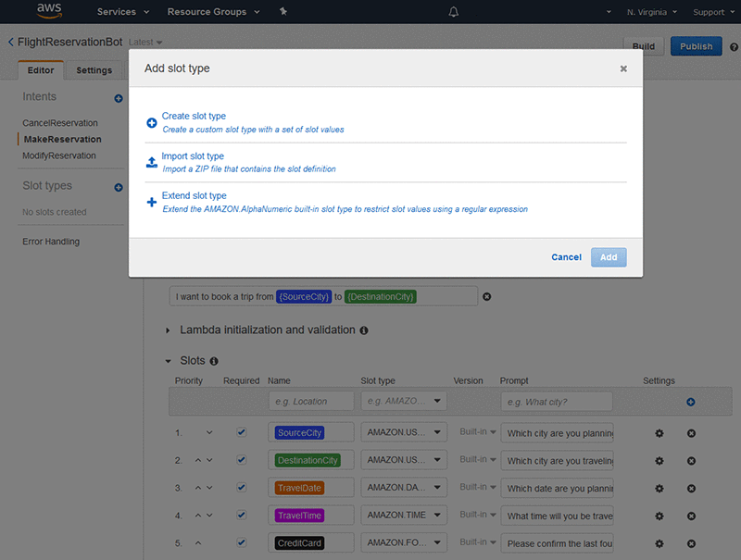The height and width of the screenshot is (560, 741).
Task: Toggle Required checkbox for TravelDate
Action: (x=242, y=487)
